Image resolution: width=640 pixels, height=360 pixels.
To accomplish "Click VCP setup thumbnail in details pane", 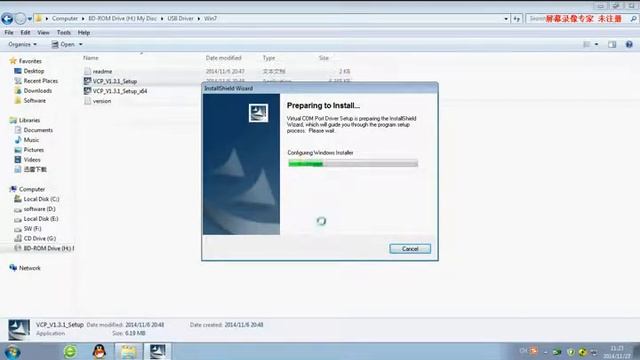I will [19, 329].
